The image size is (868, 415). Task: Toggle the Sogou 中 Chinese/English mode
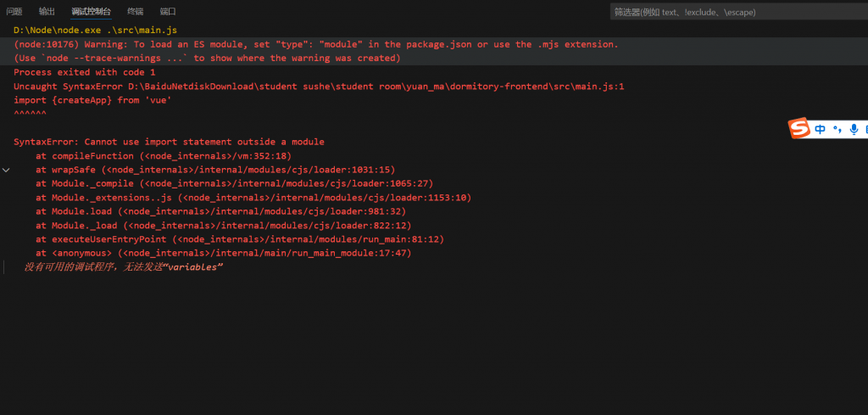[x=821, y=129]
